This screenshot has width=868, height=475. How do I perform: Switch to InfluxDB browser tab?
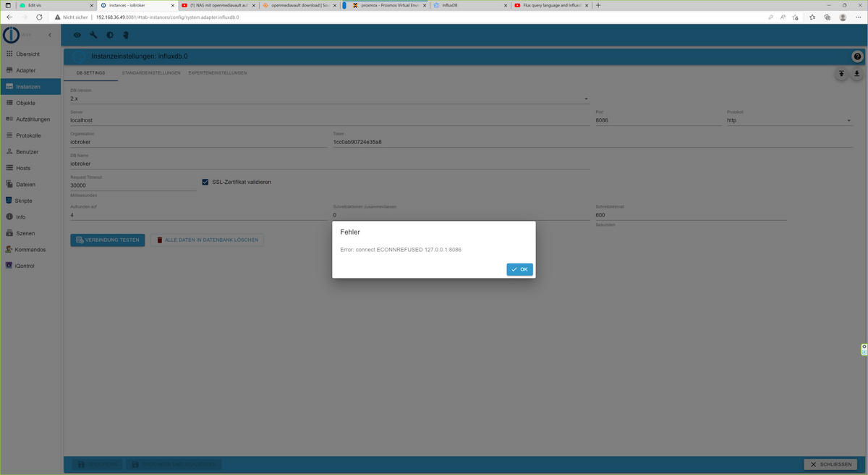(x=470, y=5)
